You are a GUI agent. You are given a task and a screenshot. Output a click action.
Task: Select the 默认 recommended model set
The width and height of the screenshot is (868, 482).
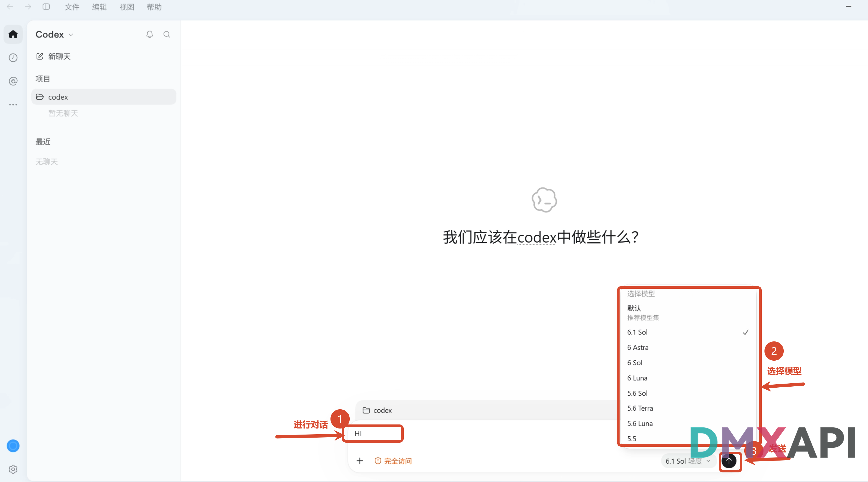688,313
